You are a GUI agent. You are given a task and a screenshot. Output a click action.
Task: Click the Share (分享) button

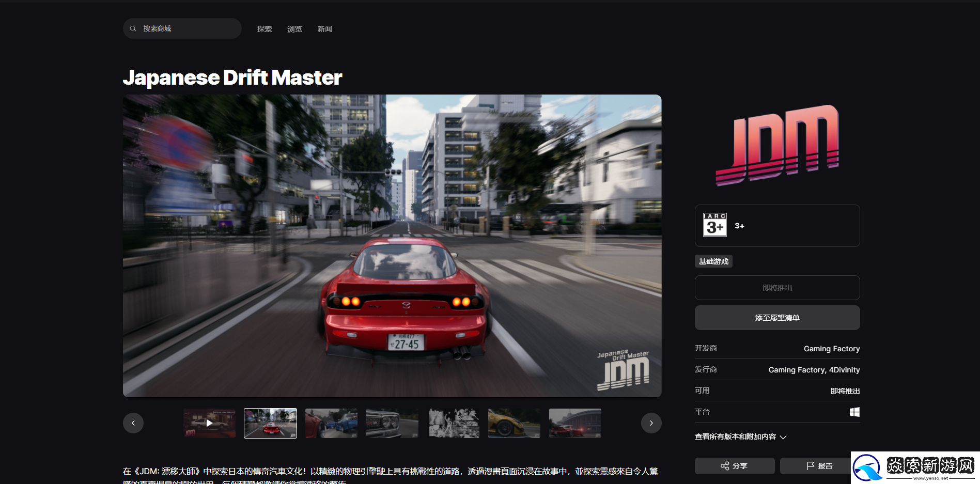(734, 466)
